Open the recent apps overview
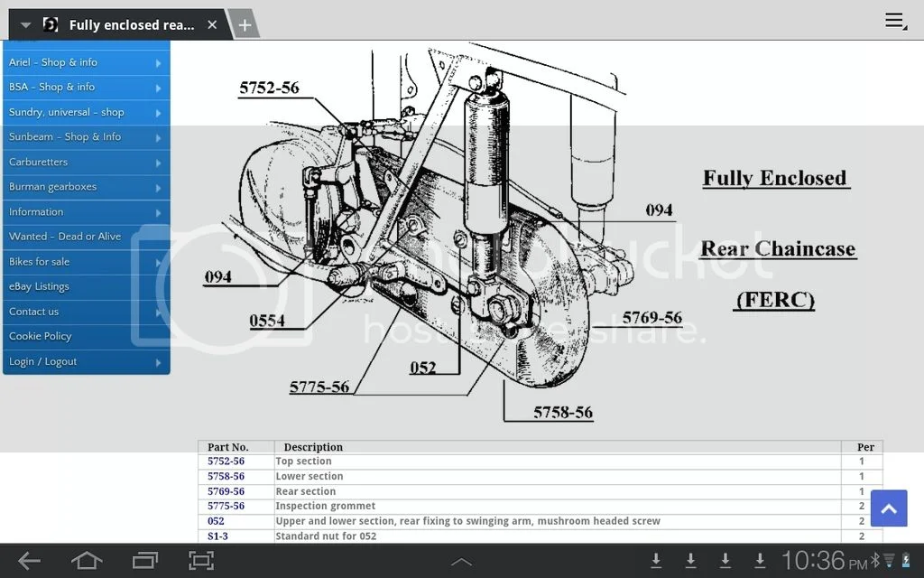The height and width of the screenshot is (578, 924). click(143, 561)
